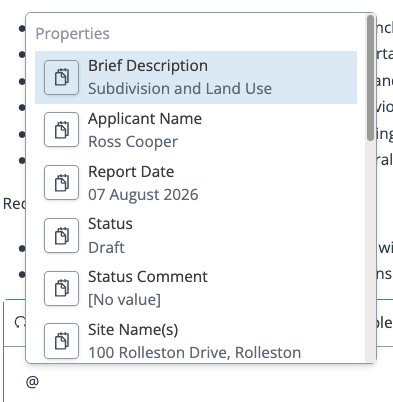Click the Status Comment property icon
Image resolution: width=393 pixels, height=402 pixels.
tap(62, 288)
